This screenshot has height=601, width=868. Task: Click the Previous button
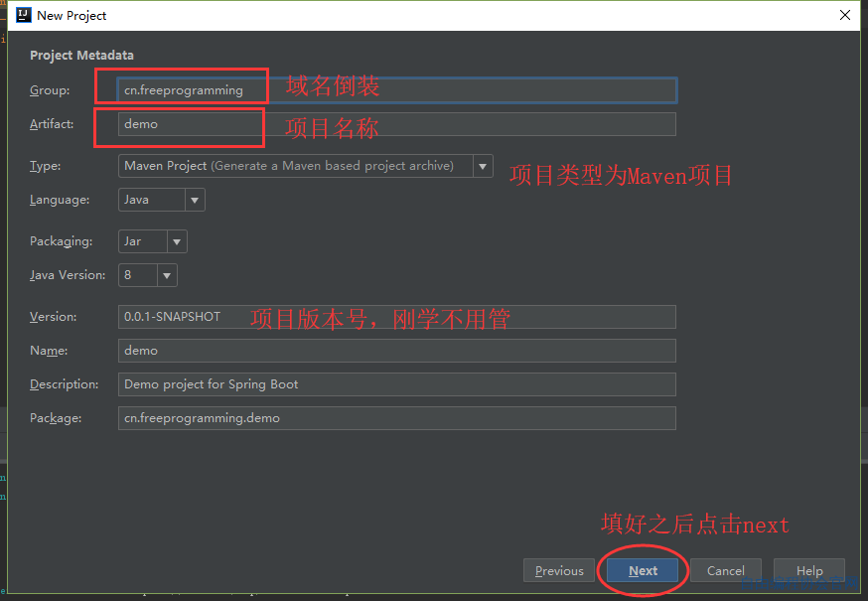tap(559, 570)
